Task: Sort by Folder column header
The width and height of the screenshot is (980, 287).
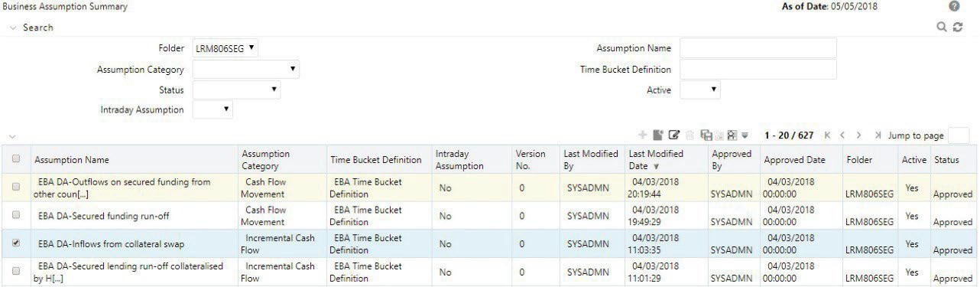Action: [x=860, y=160]
